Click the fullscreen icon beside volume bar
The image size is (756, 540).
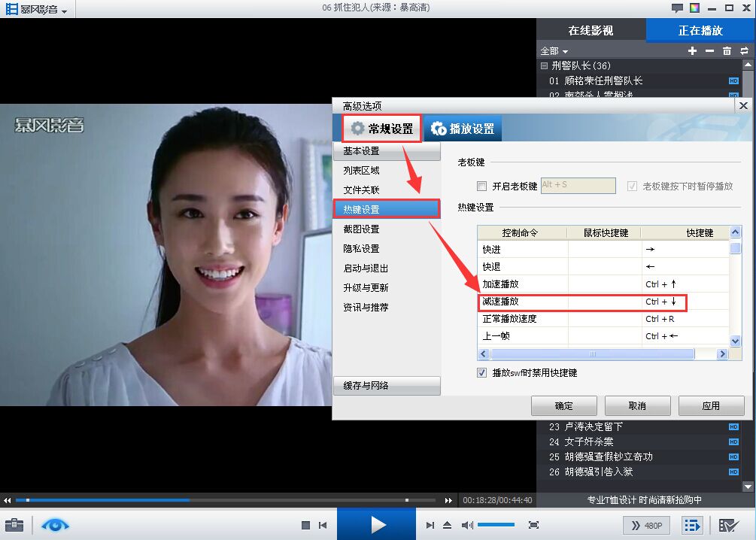click(533, 525)
